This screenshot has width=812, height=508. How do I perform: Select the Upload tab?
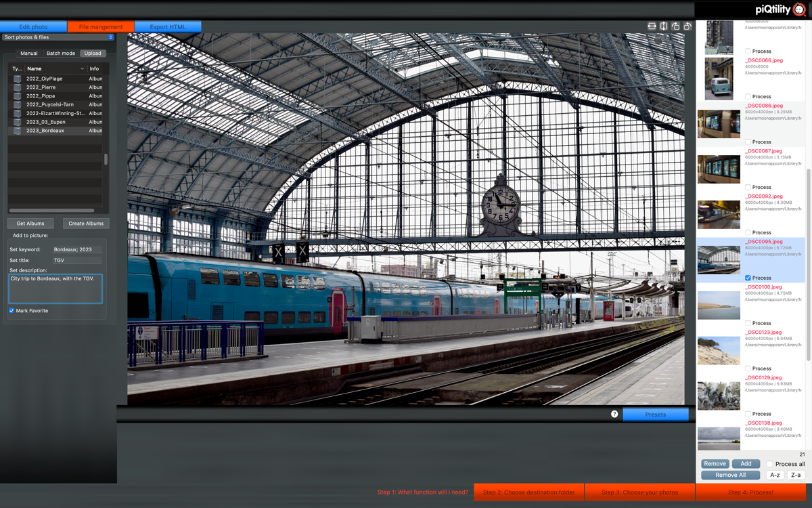click(x=93, y=54)
